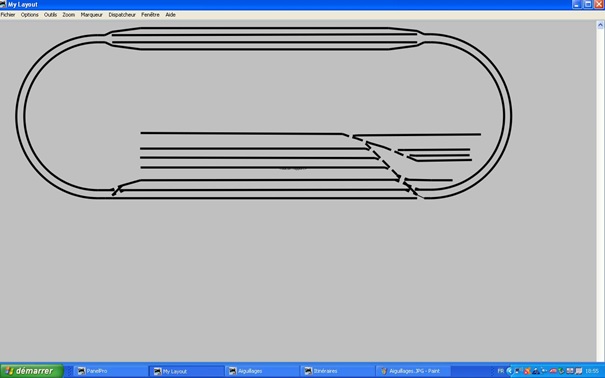605x378 pixels.
Task: Open Aiguillages.JPG - Paint from taskbar
Action: tap(413, 371)
